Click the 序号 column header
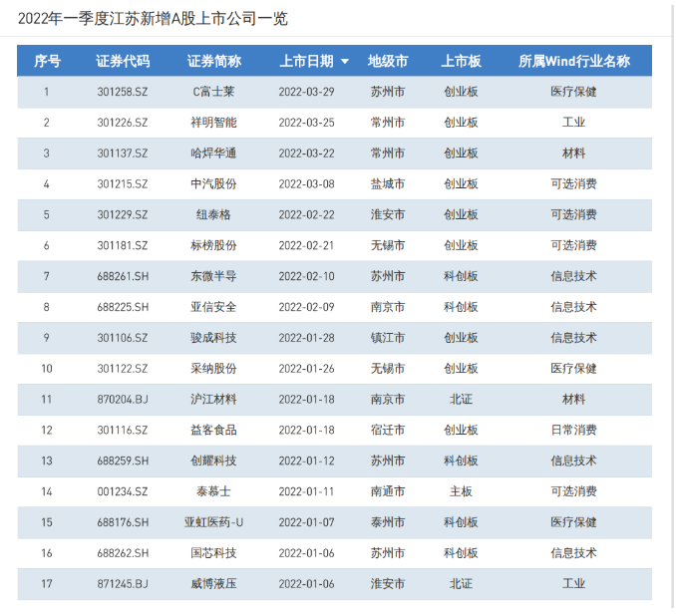The height and width of the screenshot is (616, 676). point(47,61)
